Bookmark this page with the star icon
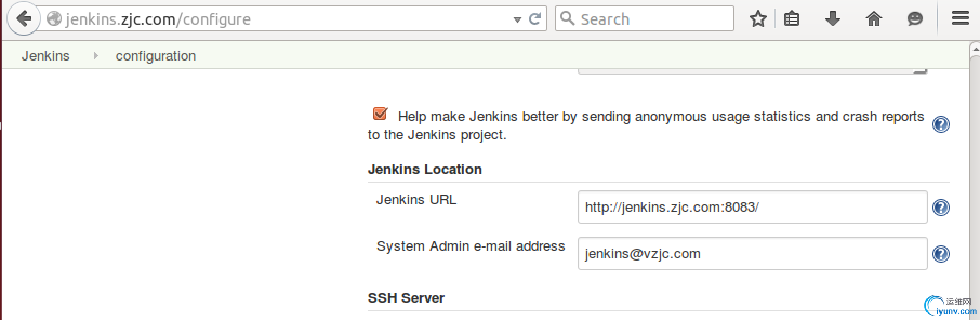The height and width of the screenshot is (320, 980). 758,19
